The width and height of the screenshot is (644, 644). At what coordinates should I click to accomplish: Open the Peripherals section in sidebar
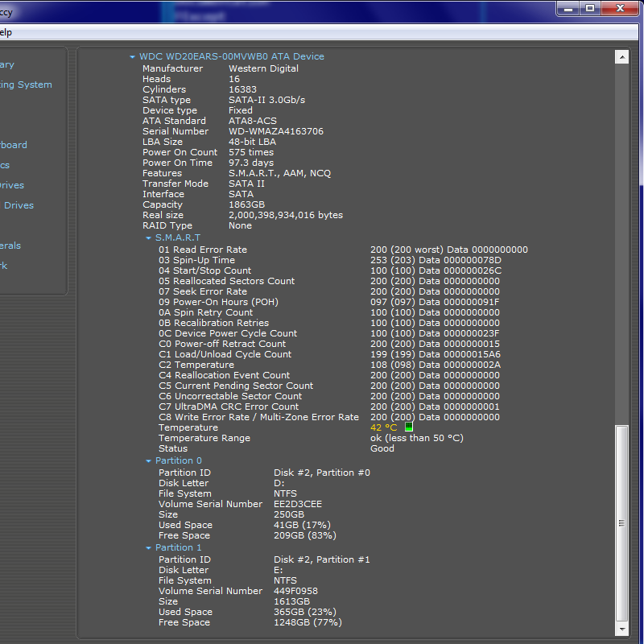10,246
